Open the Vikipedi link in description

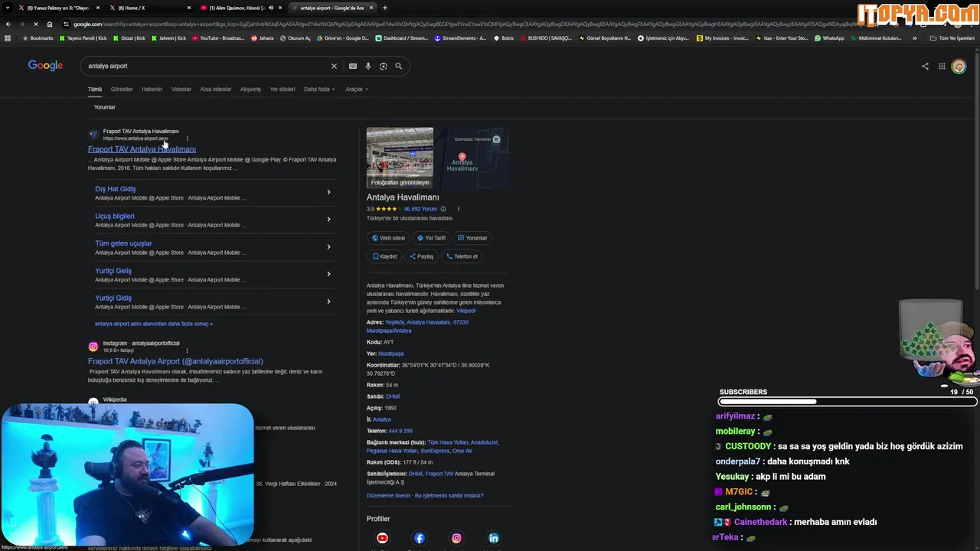465,311
